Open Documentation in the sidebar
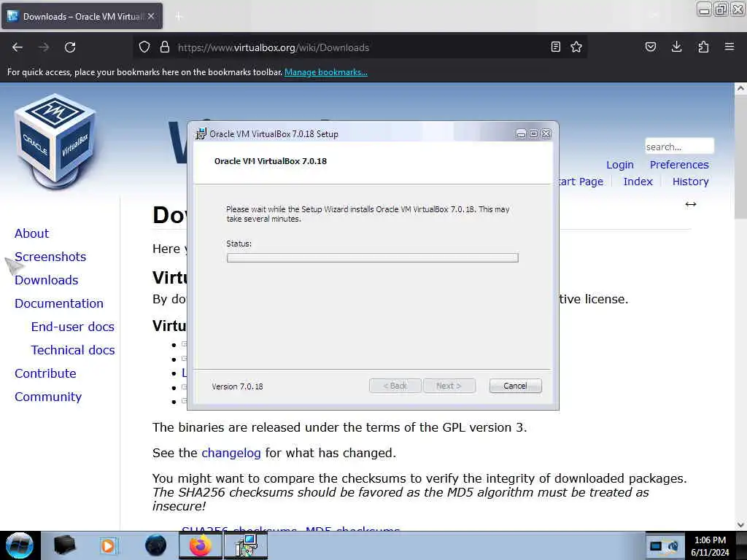This screenshot has width=747, height=560. tap(59, 303)
